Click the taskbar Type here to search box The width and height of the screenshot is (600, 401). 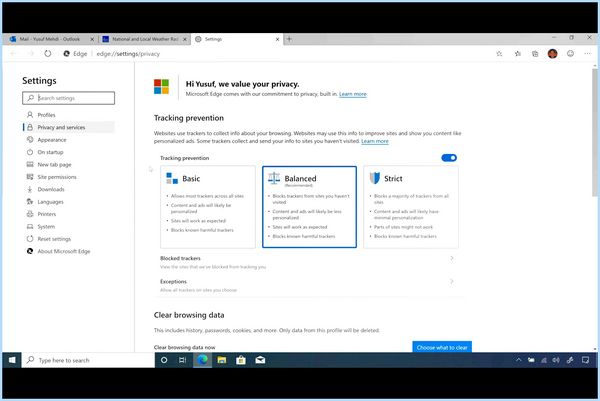point(88,360)
